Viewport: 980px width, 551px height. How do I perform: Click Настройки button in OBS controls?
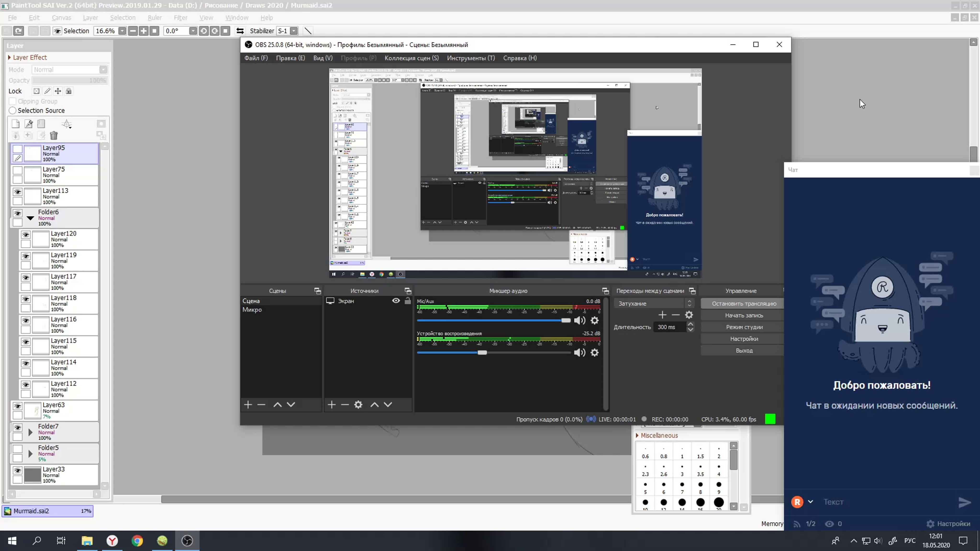click(x=744, y=339)
